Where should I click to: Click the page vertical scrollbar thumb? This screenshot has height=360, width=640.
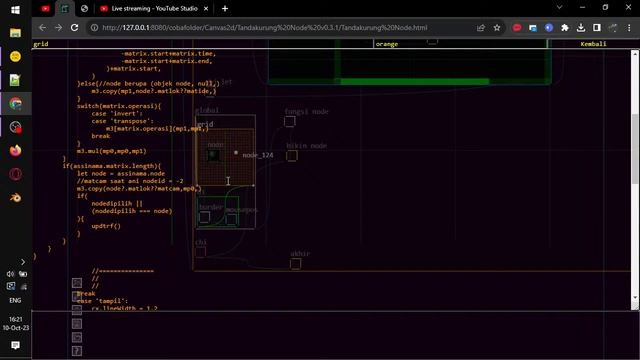(635, 149)
